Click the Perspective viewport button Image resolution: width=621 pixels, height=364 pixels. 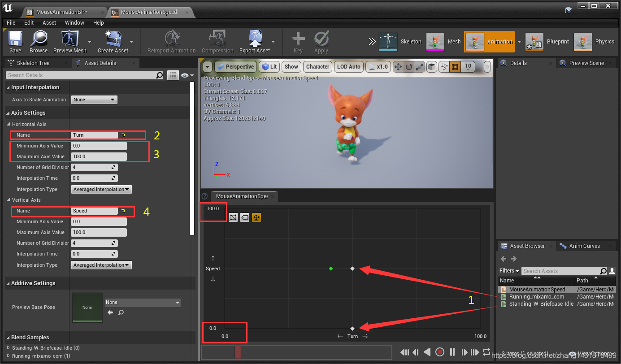point(235,67)
